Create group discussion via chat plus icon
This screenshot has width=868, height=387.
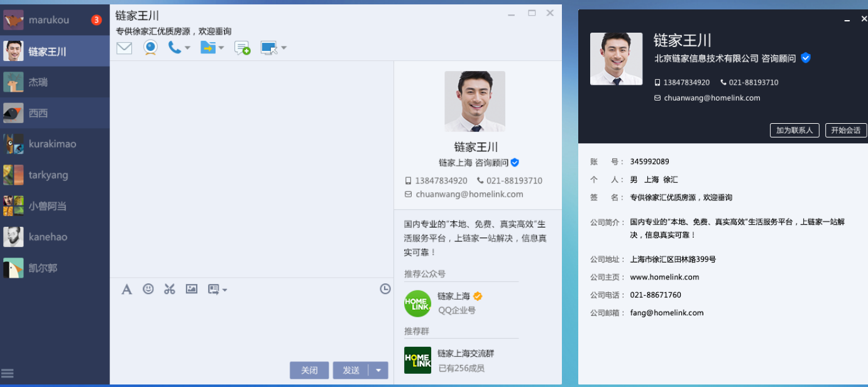(242, 48)
